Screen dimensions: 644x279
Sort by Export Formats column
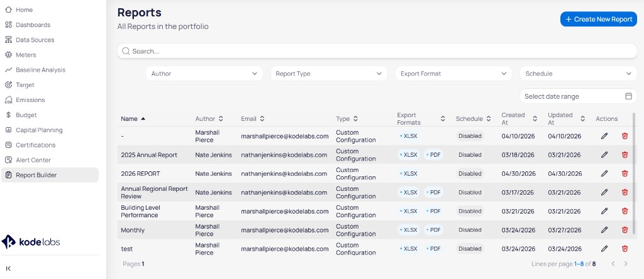pyautogui.click(x=421, y=118)
